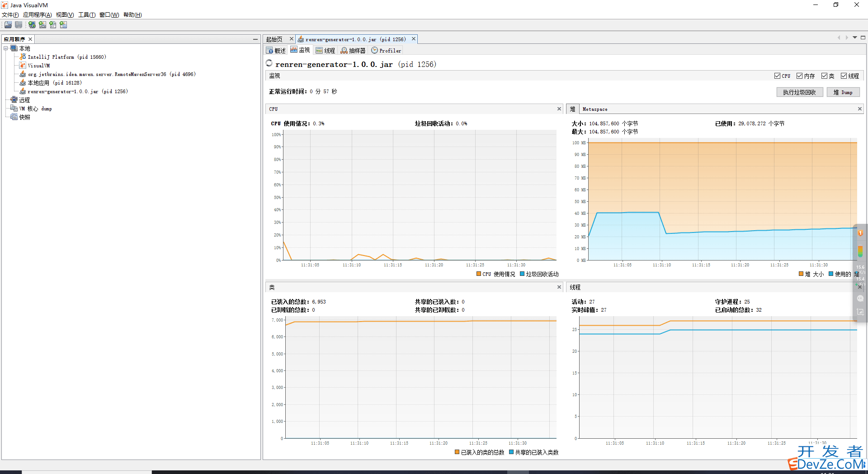This screenshot has height=474, width=868.
Task: Close the 应用程序 panel tab
Action: pyautogui.click(x=30, y=39)
